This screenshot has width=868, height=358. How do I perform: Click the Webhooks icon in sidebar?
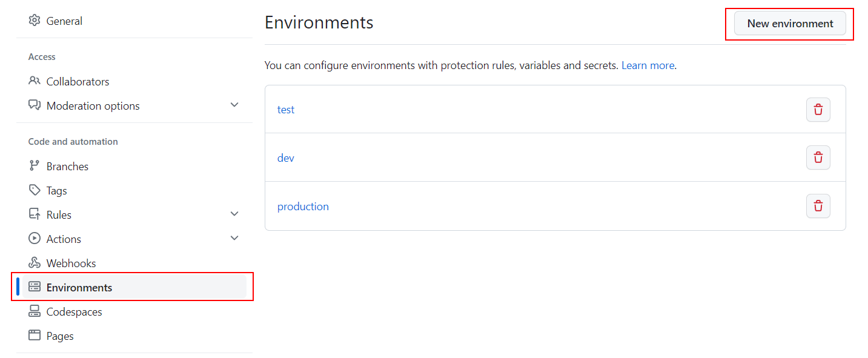(x=35, y=263)
